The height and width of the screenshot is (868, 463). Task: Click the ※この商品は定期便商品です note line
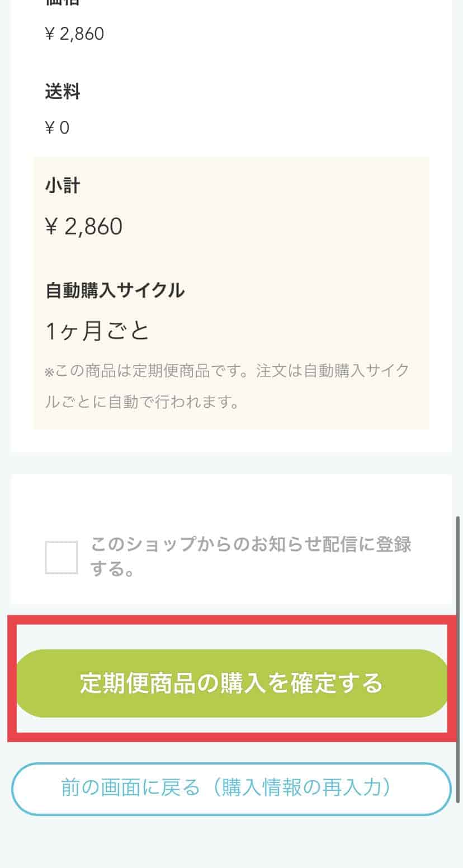coord(227,371)
